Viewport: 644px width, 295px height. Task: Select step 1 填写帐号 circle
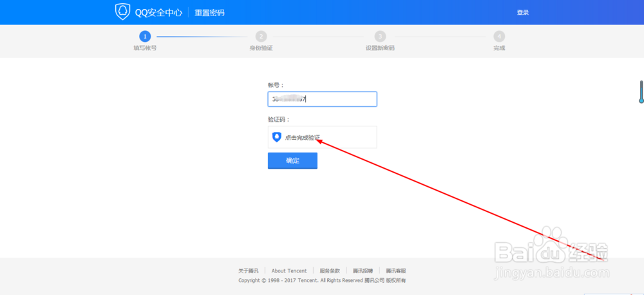coord(145,37)
